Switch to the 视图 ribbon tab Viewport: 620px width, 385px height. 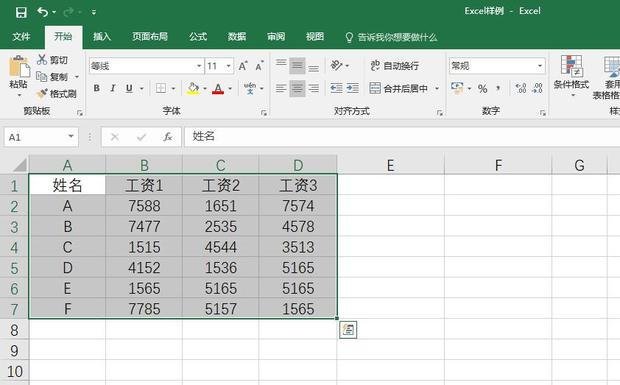(315, 37)
